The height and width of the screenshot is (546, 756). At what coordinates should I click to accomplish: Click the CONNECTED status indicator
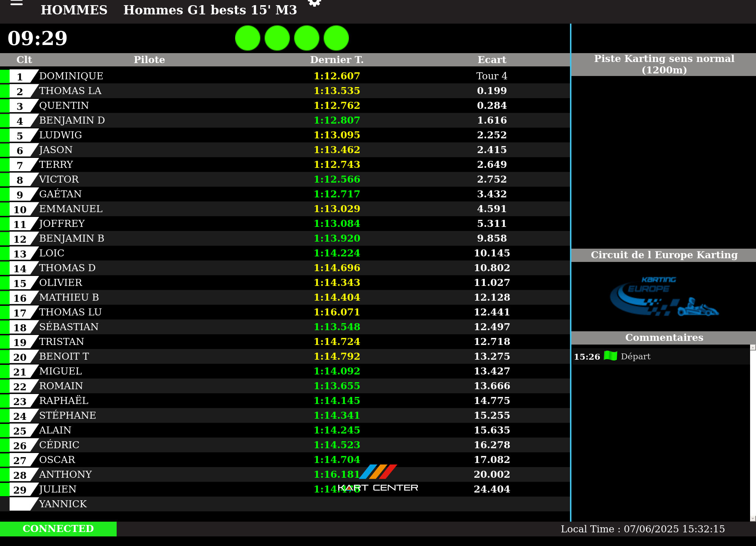point(58,529)
